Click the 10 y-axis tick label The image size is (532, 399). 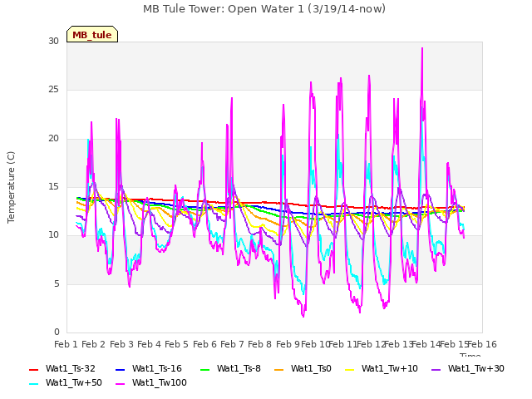[53, 234]
